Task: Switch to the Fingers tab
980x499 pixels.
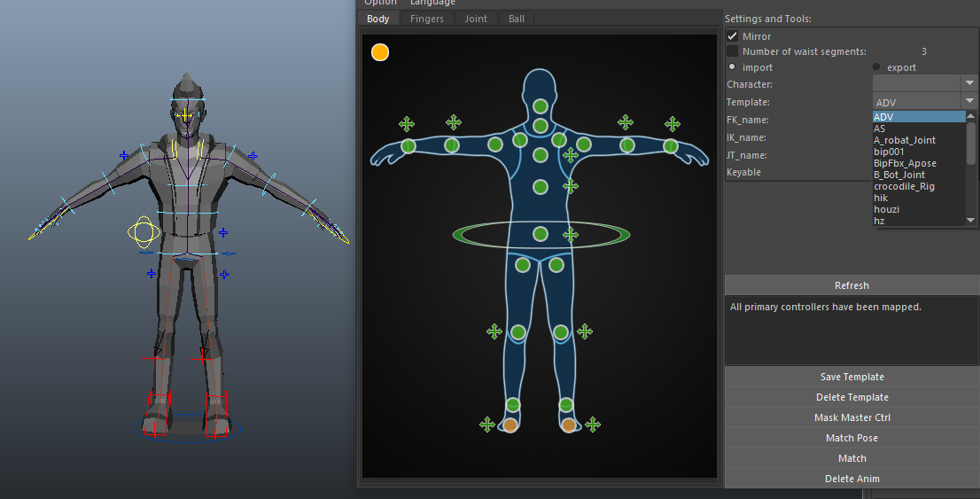Action: [427, 19]
